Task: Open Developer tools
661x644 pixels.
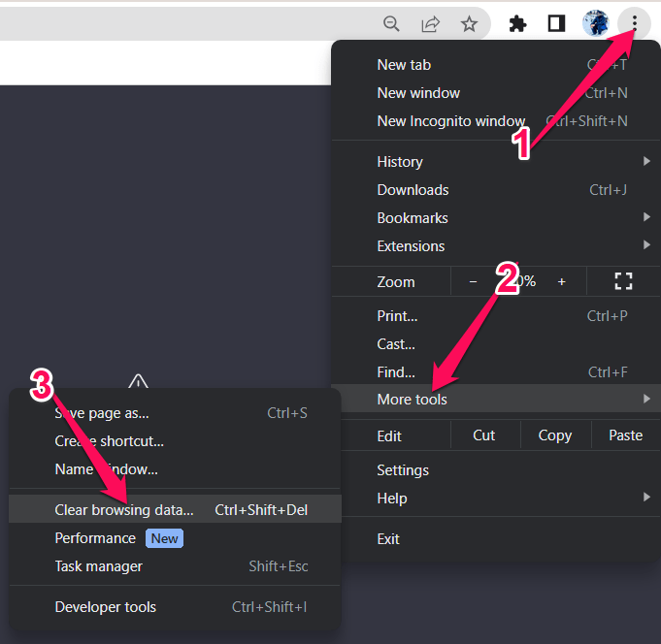Action: [x=175, y=607]
